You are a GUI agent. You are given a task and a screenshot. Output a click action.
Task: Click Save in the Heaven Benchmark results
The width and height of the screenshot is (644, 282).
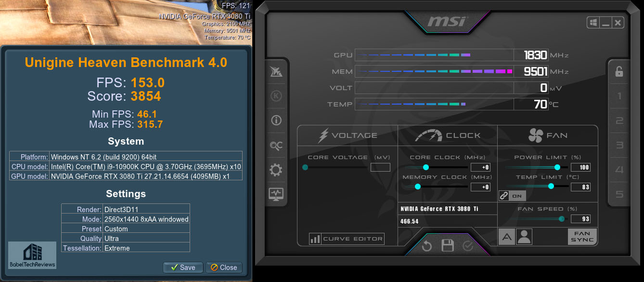pos(183,268)
